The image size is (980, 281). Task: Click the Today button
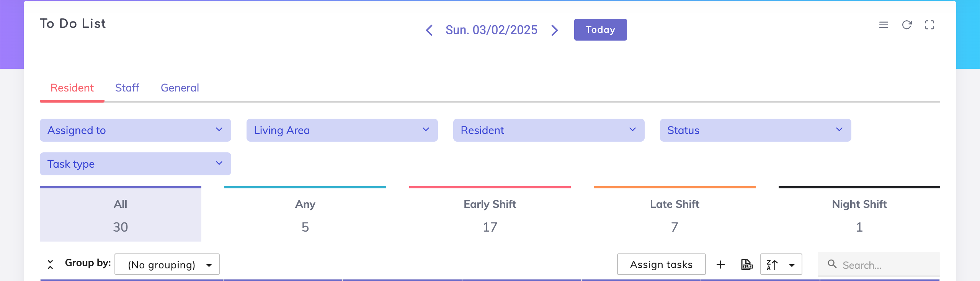pos(600,30)
